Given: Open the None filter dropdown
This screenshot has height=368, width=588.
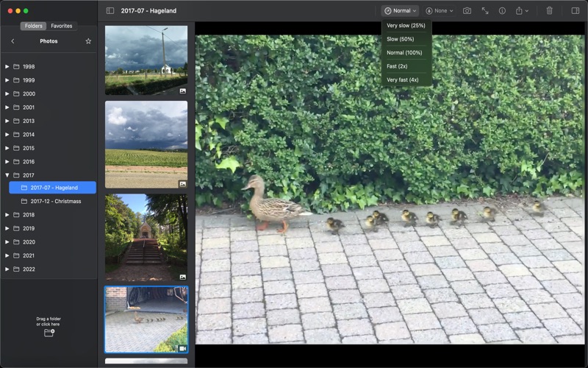Looking at the screenshot, I should [x=439, y=11].
